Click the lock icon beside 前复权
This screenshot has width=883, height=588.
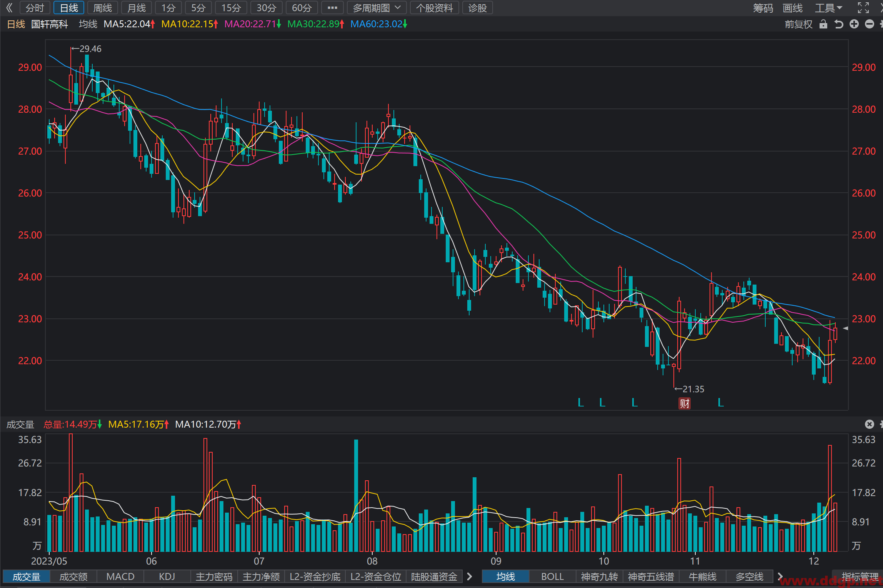[823, 24]
